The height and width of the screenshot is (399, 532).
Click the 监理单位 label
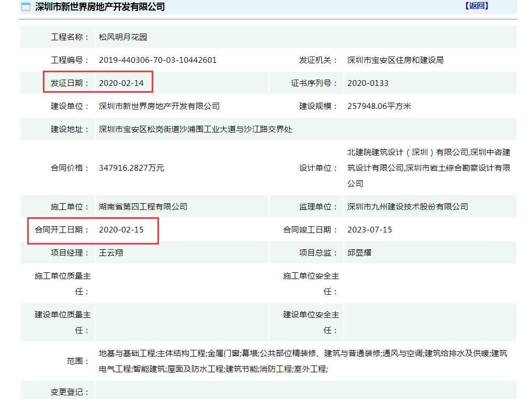click(x=318, y=207)
